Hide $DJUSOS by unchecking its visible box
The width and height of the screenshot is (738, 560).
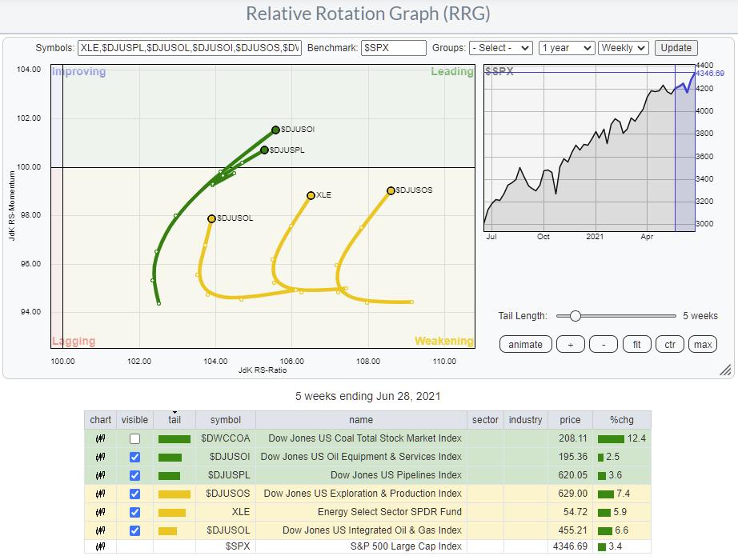134,494
